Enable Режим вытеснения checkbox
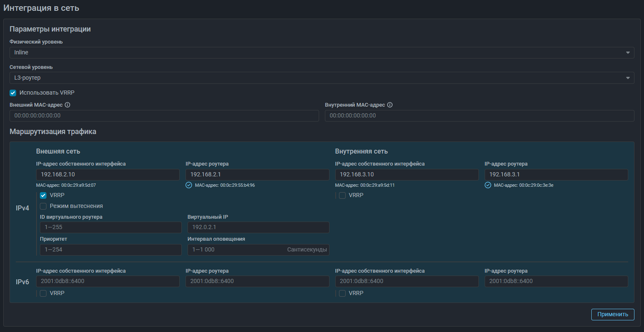 [43, 206]
